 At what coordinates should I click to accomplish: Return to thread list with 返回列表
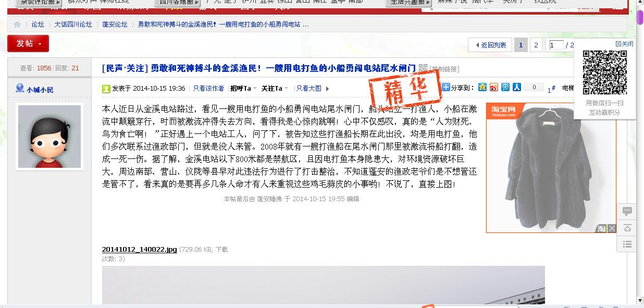coord(490,45)
